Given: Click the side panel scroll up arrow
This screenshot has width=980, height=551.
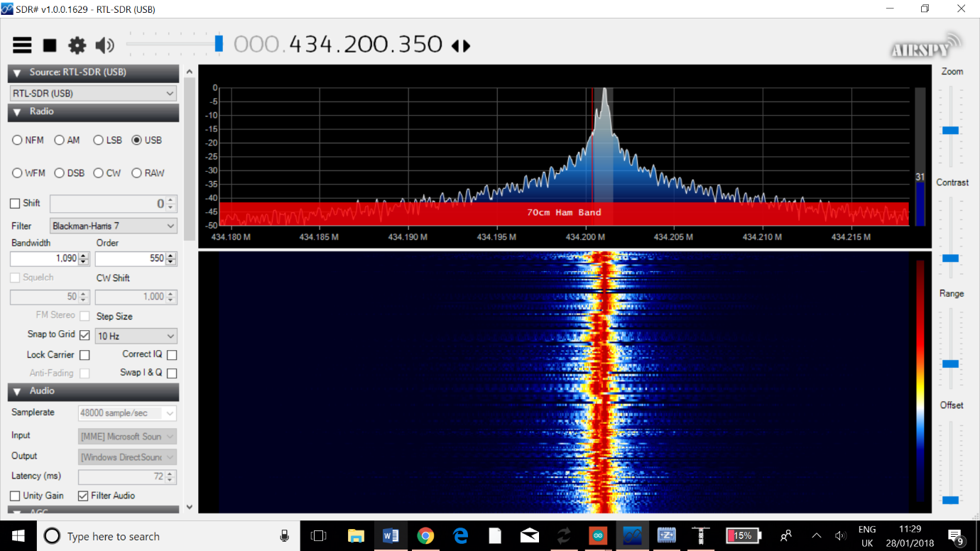Looking at the screenshot, I should point(189,71).
